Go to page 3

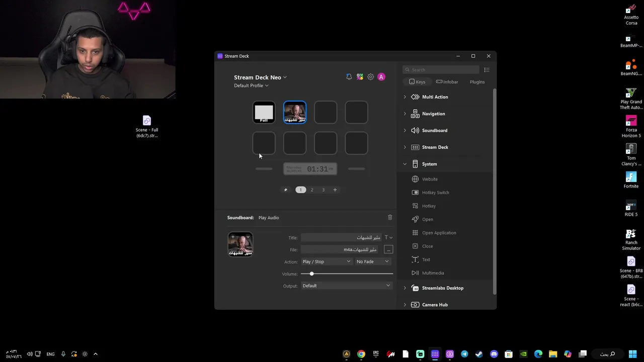point(324,190)
